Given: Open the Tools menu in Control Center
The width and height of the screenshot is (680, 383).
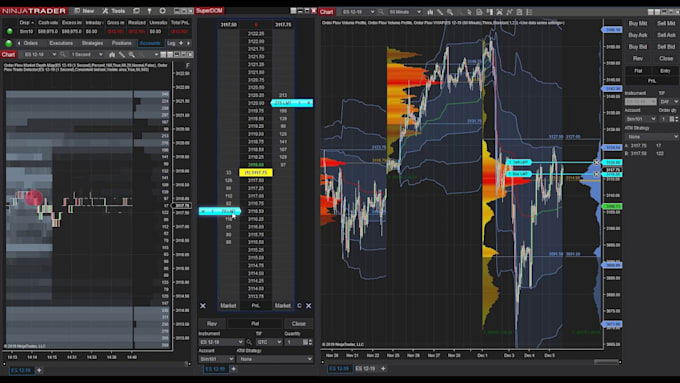Looking at the screenshot, I should [114, 11].
